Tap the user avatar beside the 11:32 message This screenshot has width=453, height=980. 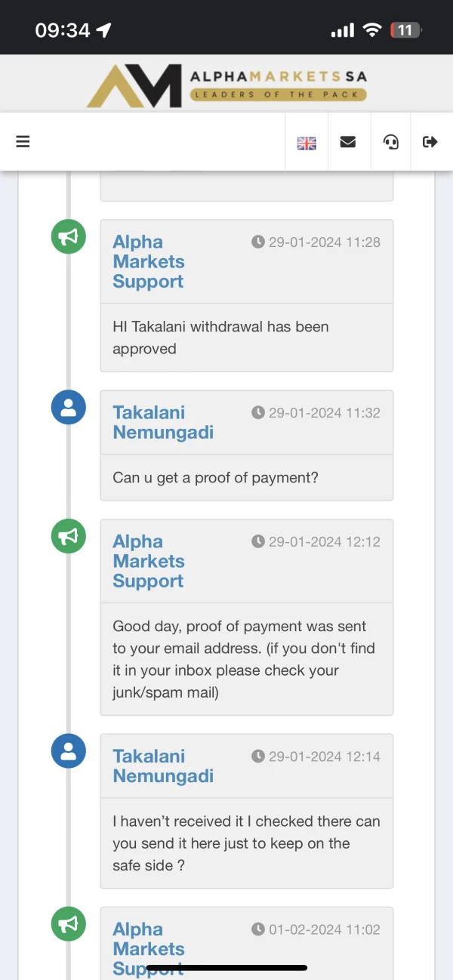click(68, 407)
